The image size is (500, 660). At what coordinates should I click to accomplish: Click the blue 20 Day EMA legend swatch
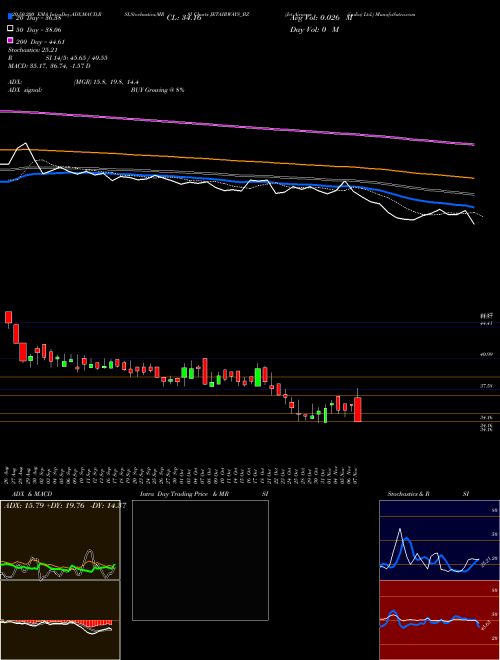(10, 16)
